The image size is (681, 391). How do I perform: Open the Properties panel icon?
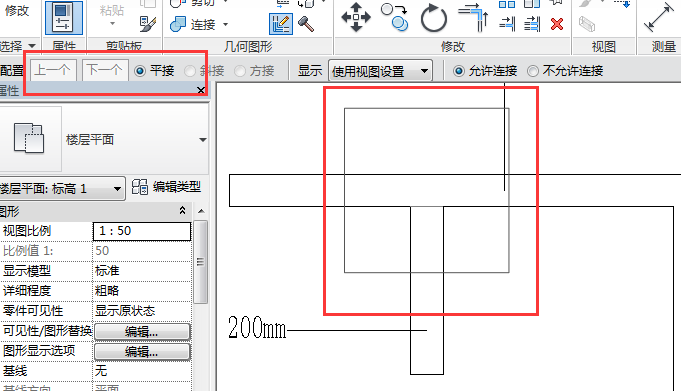point(64,18)
